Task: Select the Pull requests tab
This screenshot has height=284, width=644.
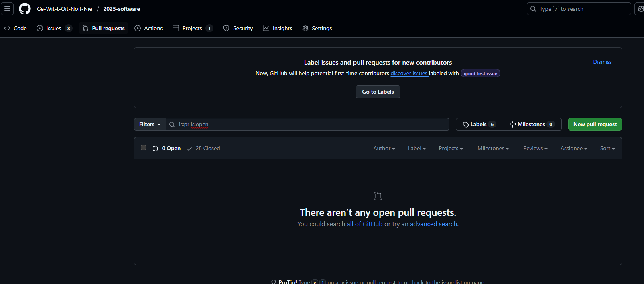Action: pyautogui.click(x=104, y=28)
